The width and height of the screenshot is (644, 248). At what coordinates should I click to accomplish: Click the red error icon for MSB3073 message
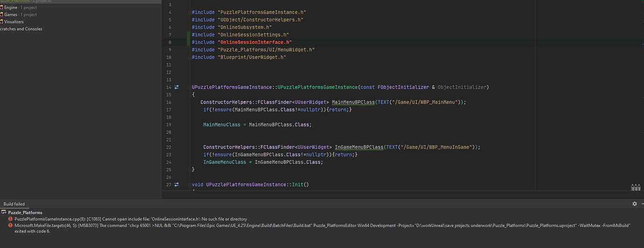[x=10, y=225]
